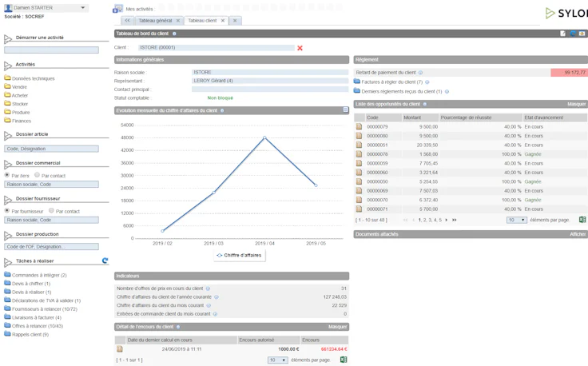Export the encours detail to Excel
Screen dimensions: 588x366
[x=344, y=360]
